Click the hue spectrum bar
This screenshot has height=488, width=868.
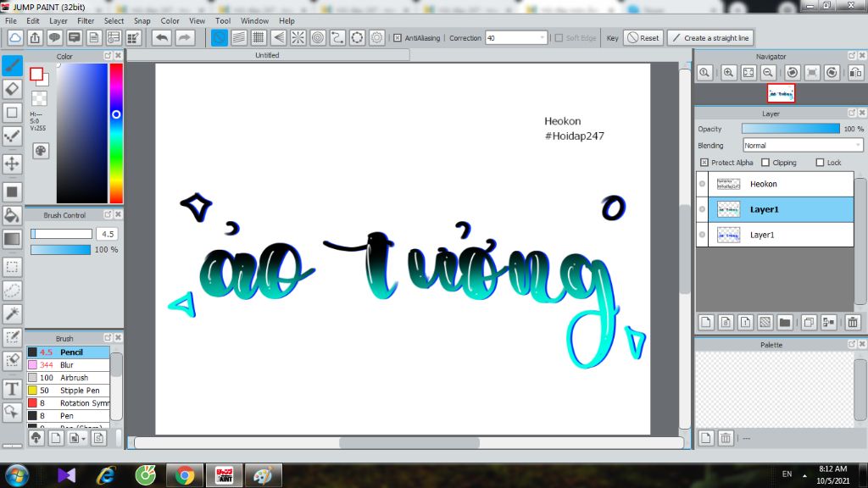(116, 133)
